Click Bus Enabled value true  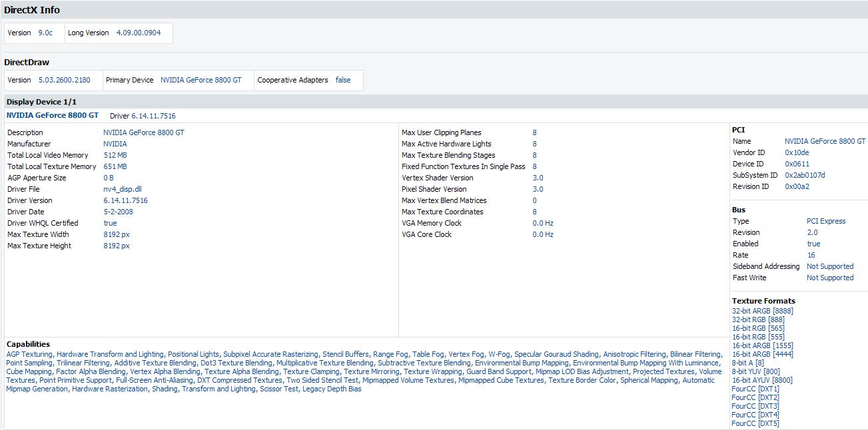coord(813,244)
